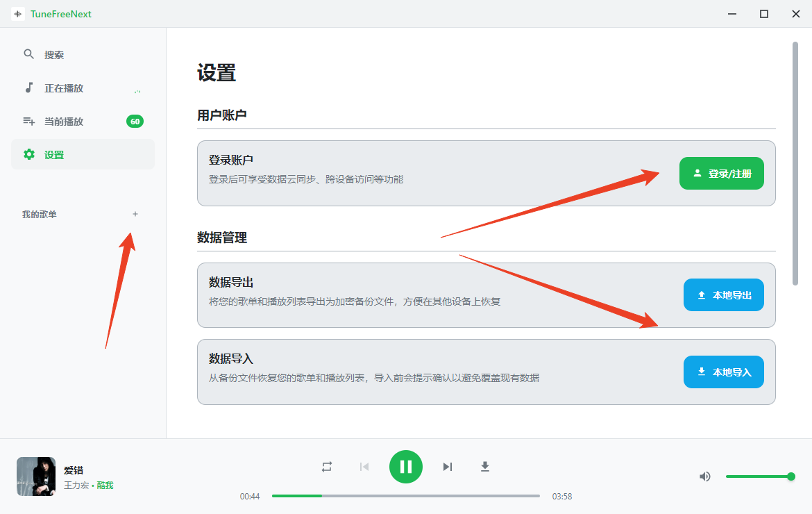Open the 爱错 album cover thumbnail
This screenshot has width=812, height=514.
36,476
